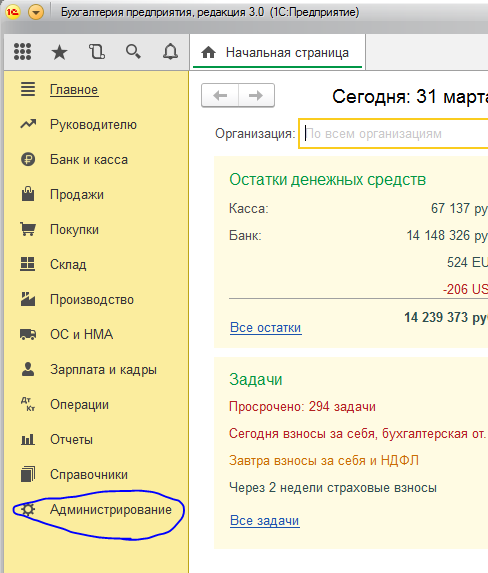Open the Администрирование section
This screenshot has height=573, width=488.
111,509
